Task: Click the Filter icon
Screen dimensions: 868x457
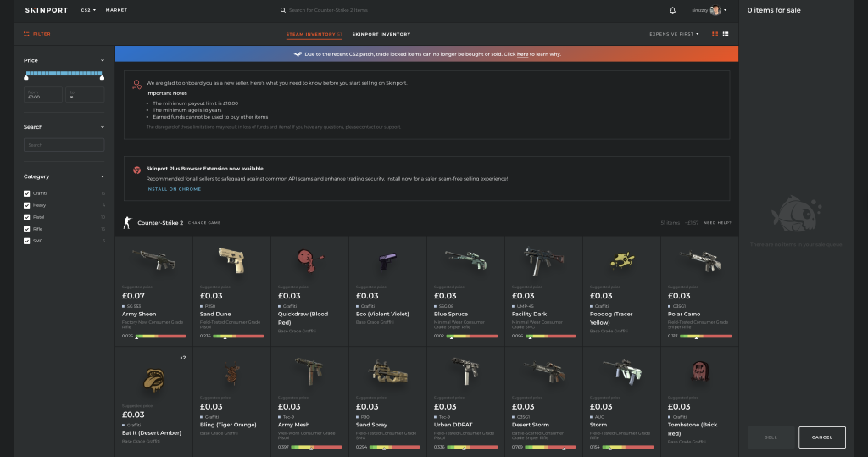Action: pos(27,34)
